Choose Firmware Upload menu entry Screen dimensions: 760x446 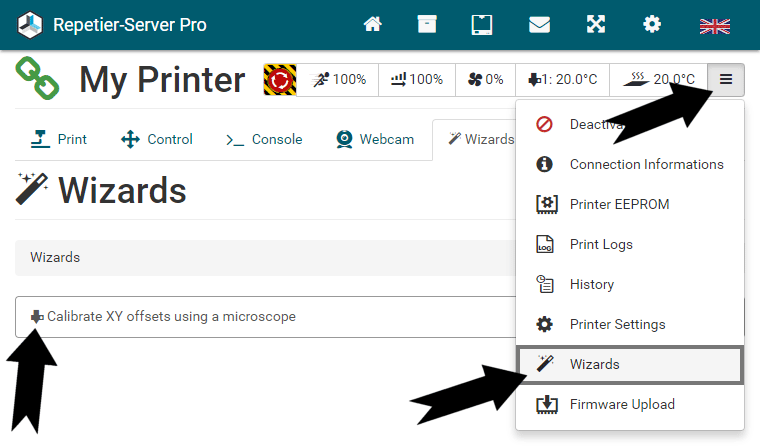pos(621,404)
